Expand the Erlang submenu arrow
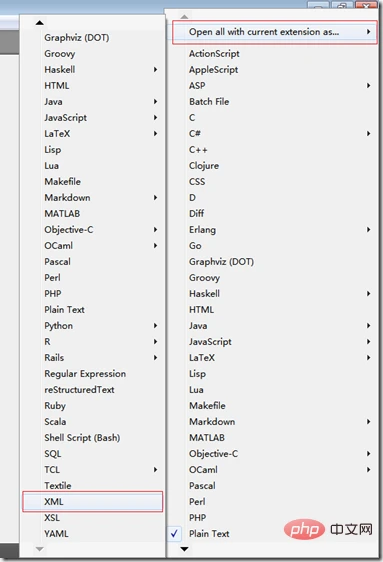This screenshot has width=383, height=562. coord(368,229)
